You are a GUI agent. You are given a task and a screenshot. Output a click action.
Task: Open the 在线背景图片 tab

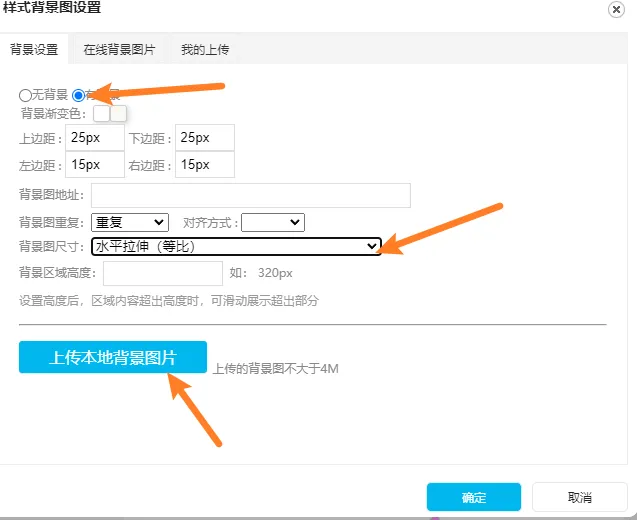point(119,50)
